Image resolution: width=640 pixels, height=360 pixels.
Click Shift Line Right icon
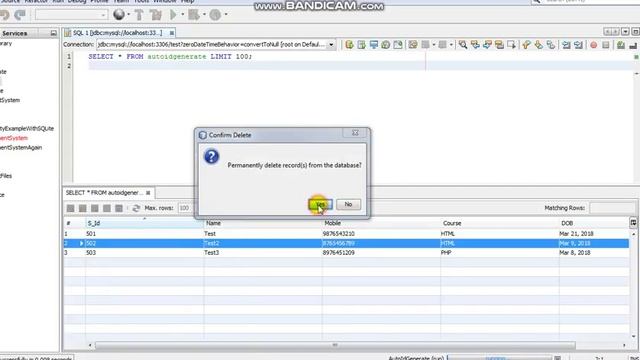point(578,44)
